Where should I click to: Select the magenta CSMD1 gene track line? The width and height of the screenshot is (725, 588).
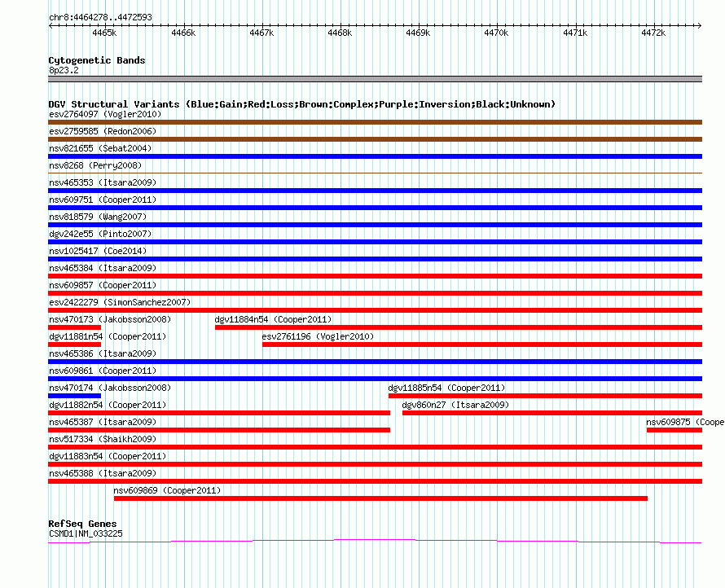(x=375, y=541)
